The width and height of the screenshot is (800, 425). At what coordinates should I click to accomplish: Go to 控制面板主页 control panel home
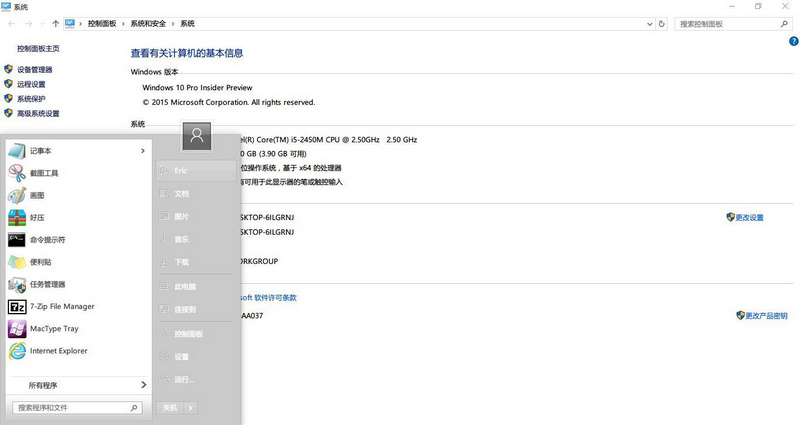38,48
